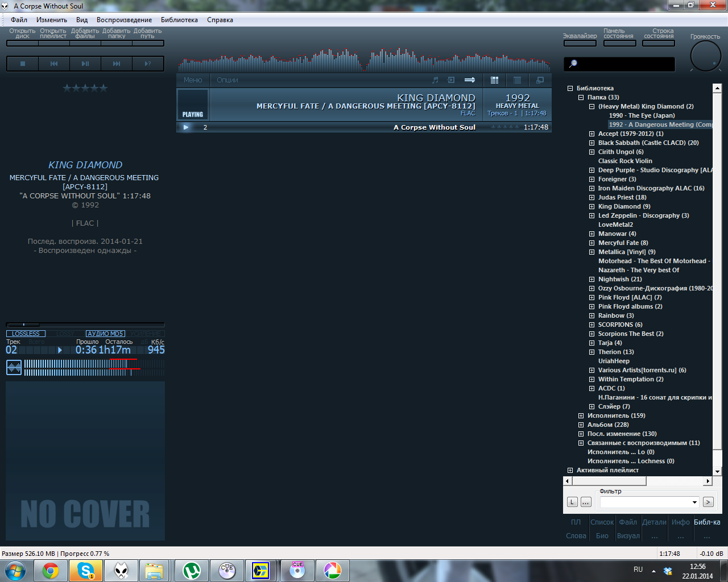Screen dimensions: 728x582
Task: Open the Меню button above the playlist
Action: [193, 80]
